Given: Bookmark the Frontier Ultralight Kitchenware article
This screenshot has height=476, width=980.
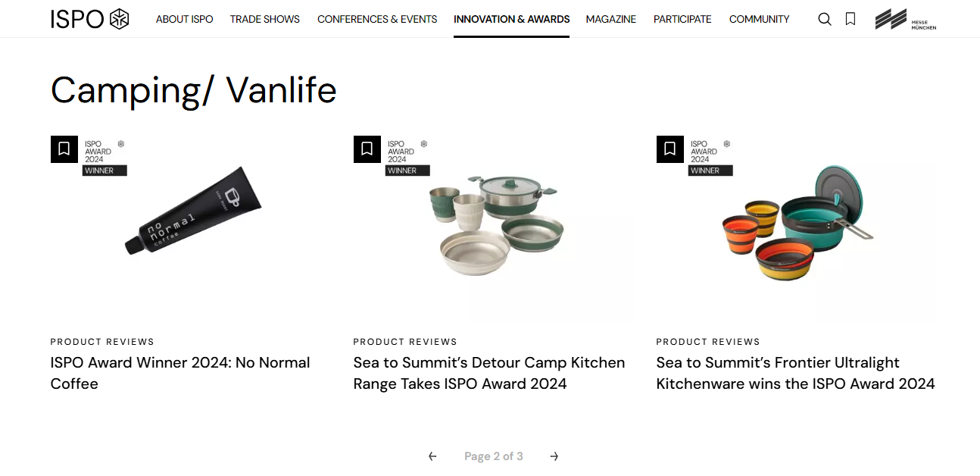Looking at the screenshot, I should click(670, 149).
